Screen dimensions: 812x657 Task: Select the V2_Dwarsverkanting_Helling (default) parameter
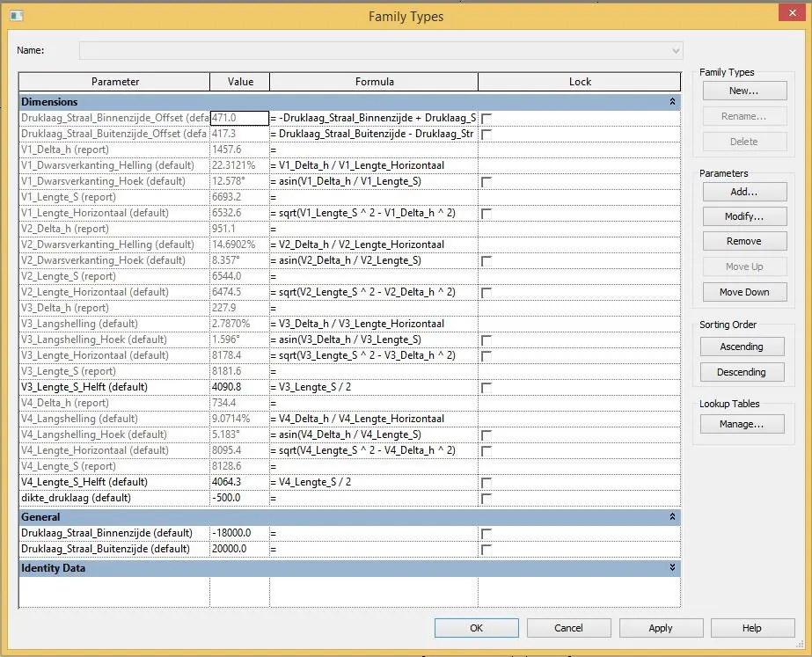coord(114,245)
